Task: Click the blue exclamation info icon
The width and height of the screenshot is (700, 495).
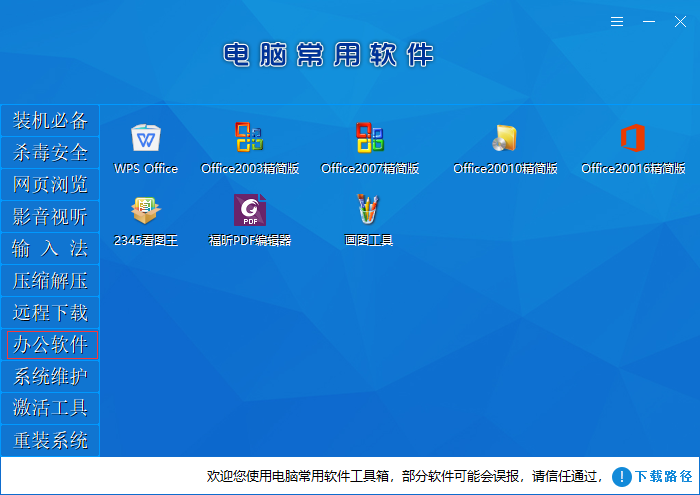Action: 621,477
